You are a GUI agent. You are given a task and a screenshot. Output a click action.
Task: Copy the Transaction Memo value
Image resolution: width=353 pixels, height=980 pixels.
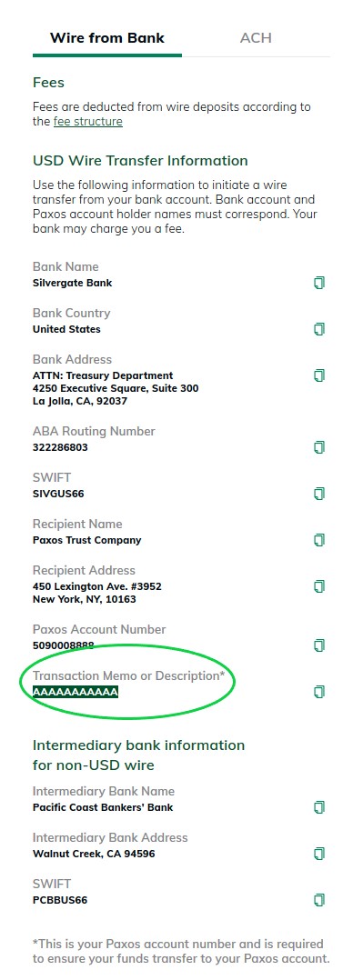pyautogui.click(x=319, y=691)
